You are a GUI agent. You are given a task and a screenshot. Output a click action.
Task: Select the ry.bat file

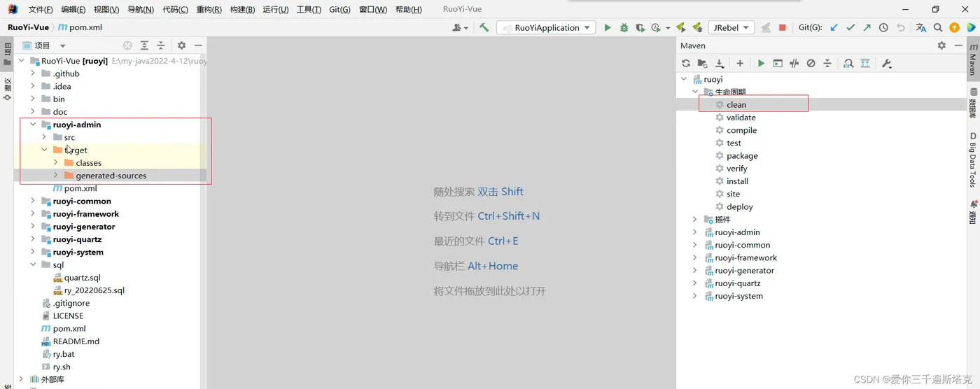tap(64, 354)
